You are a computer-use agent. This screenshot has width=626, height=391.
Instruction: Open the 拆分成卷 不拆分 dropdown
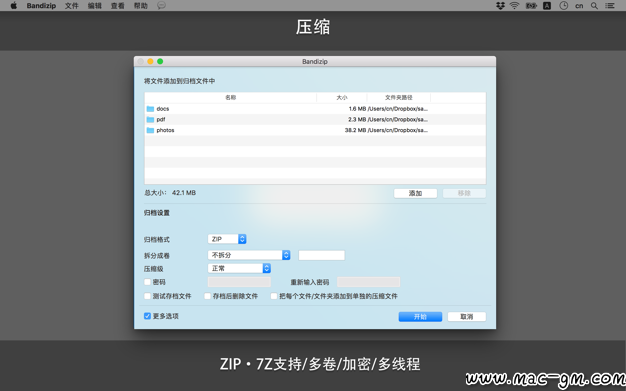pos(249,255)
